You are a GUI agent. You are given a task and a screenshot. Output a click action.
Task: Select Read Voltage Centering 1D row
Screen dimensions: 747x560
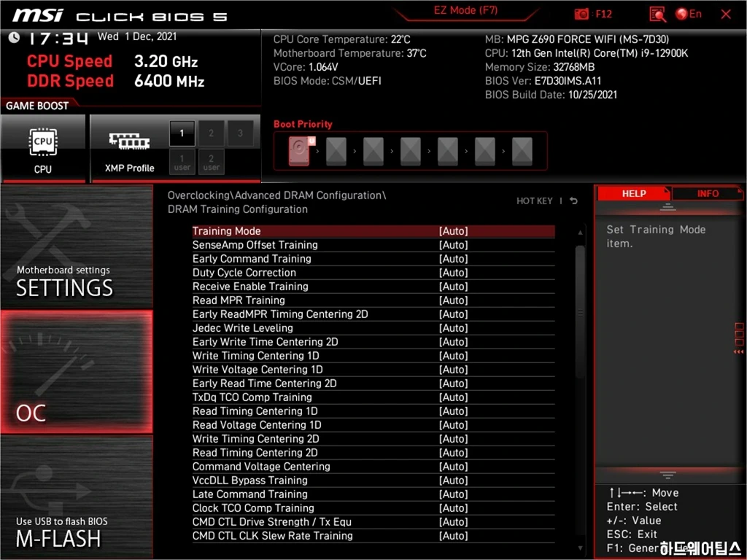click(x=373, y=425)
